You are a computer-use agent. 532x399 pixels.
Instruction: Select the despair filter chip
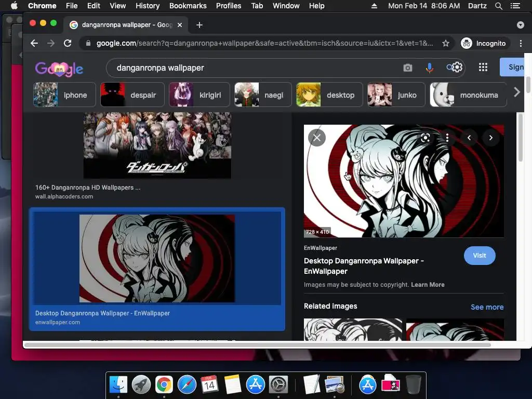pos(132,95)
